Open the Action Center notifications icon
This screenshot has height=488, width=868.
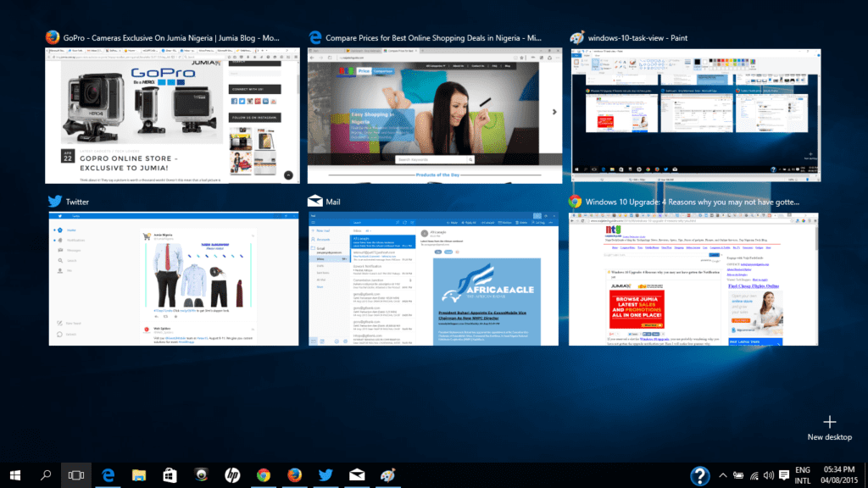coord(784,475)
